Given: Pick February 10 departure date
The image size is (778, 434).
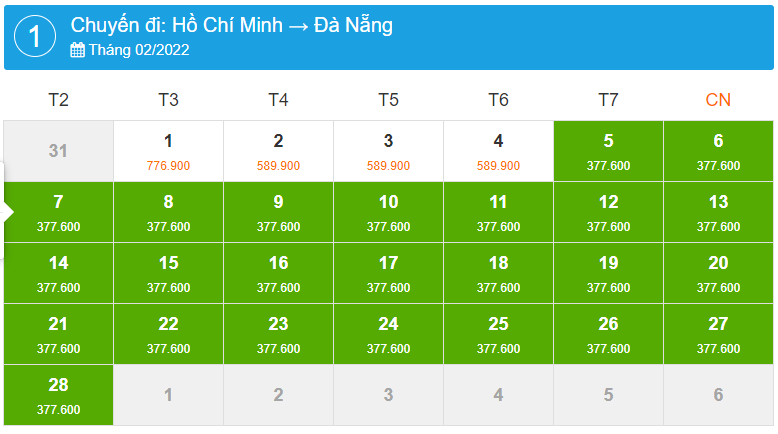Looking at the screenshot, I should (388, 212).
